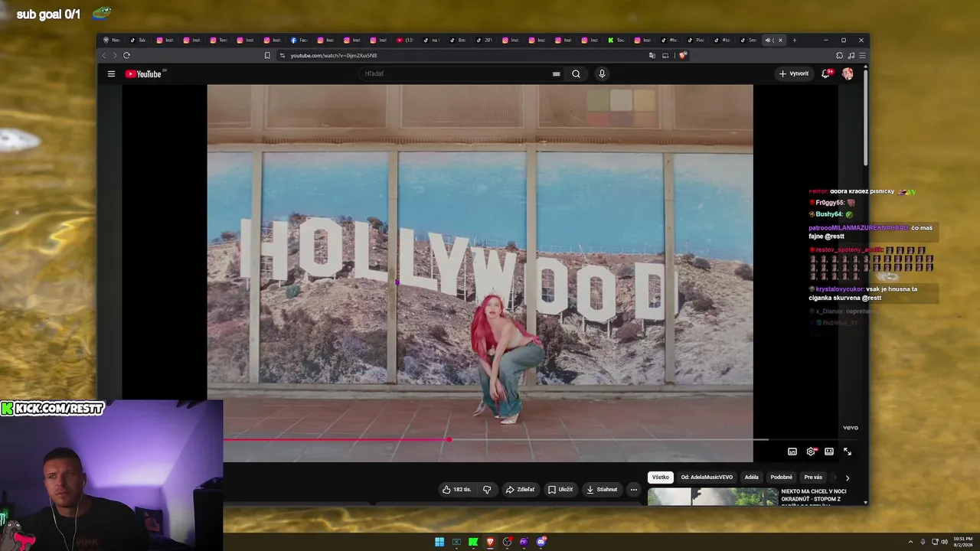Share the video with Zdieľať
This screenshot has height=551, width=980.
[x=520, y=490]
